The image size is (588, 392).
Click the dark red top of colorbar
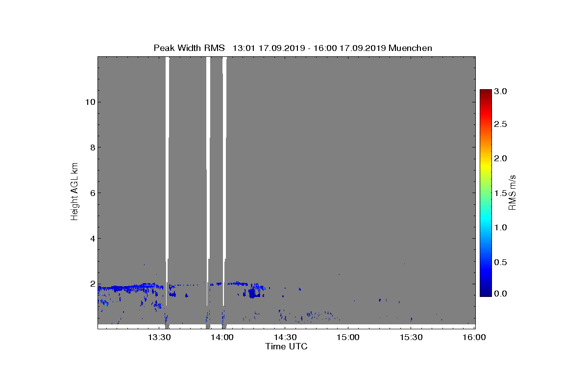click(486, 92)
